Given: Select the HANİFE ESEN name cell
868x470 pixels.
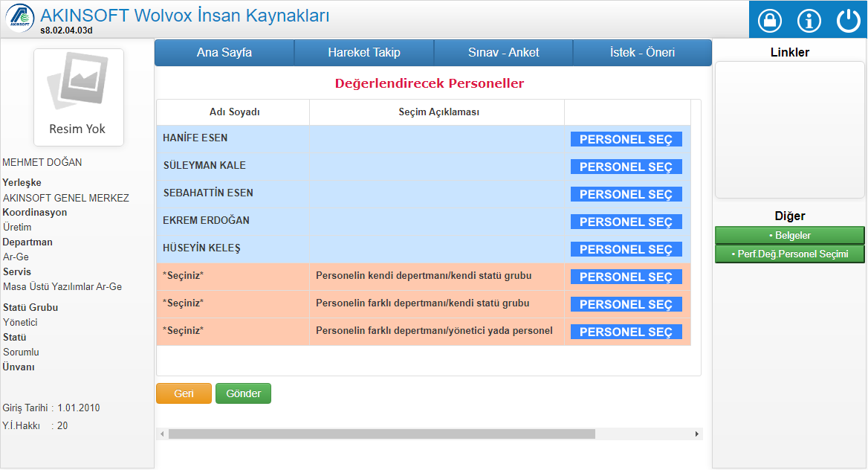Looking at the screenshot, I should (233, 138).
